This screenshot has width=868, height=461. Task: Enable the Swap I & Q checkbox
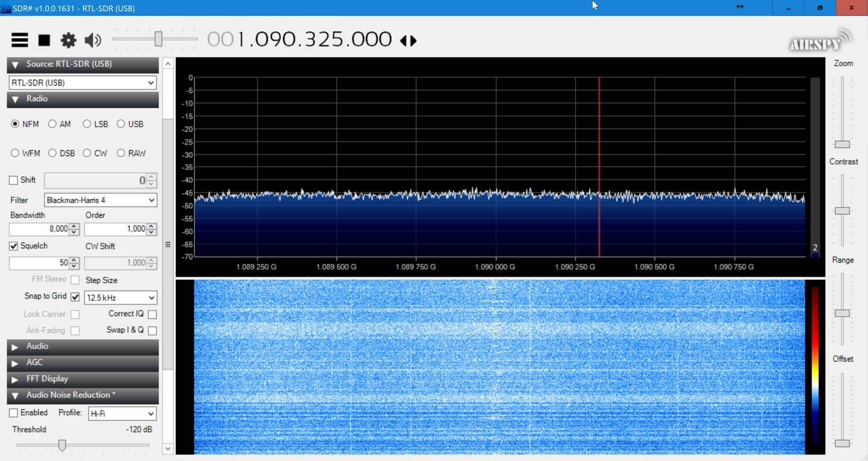(x=152, y=330)
